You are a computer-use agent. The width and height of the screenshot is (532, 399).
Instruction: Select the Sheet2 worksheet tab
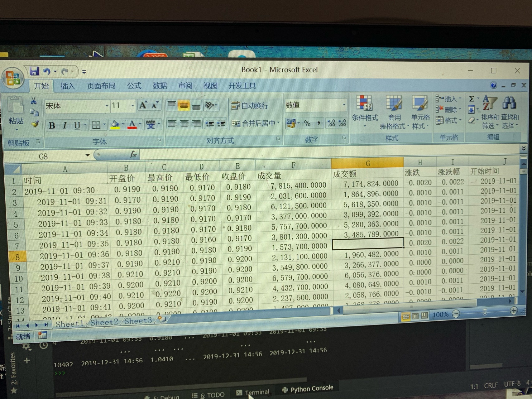pyautogui.click(x=104, y=322)
